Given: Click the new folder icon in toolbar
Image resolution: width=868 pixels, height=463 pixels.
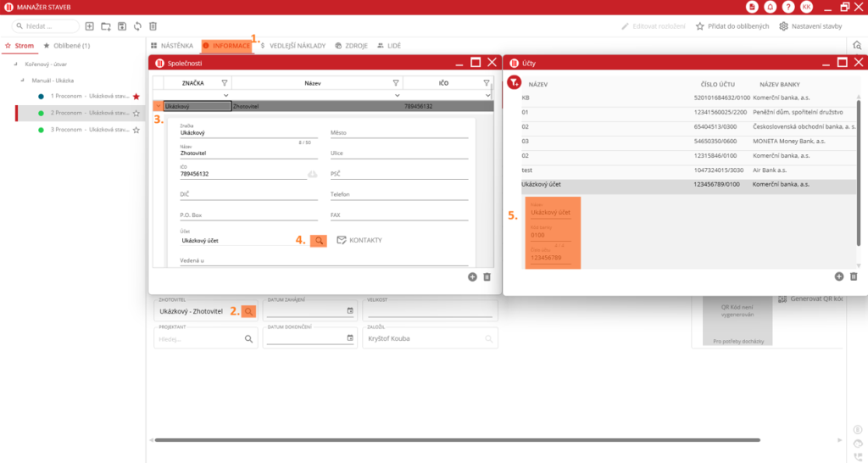Looking at the screenshot, I should tap(105, 27).
